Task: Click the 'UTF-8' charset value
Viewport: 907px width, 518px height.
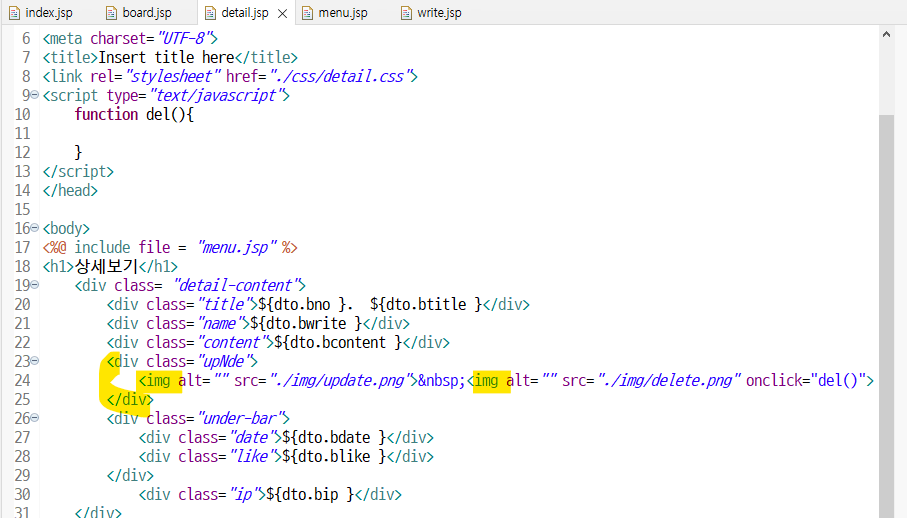Action: (183, 38)
